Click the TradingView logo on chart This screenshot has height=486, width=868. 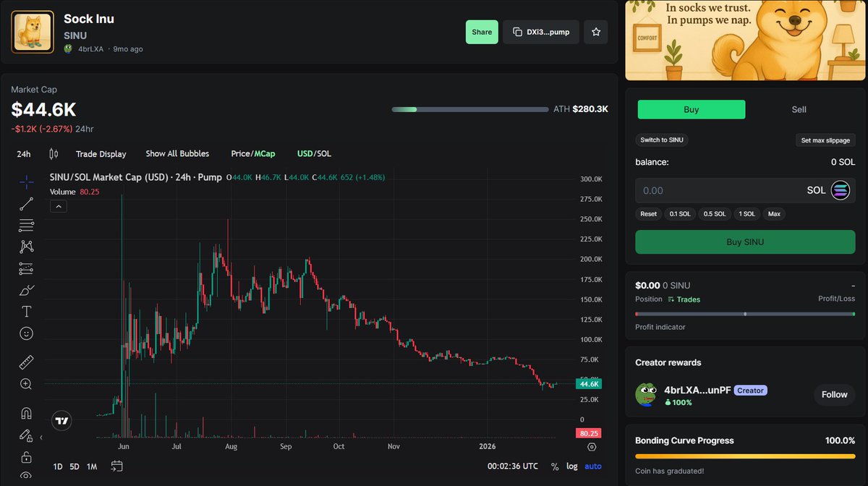(62, 420)
